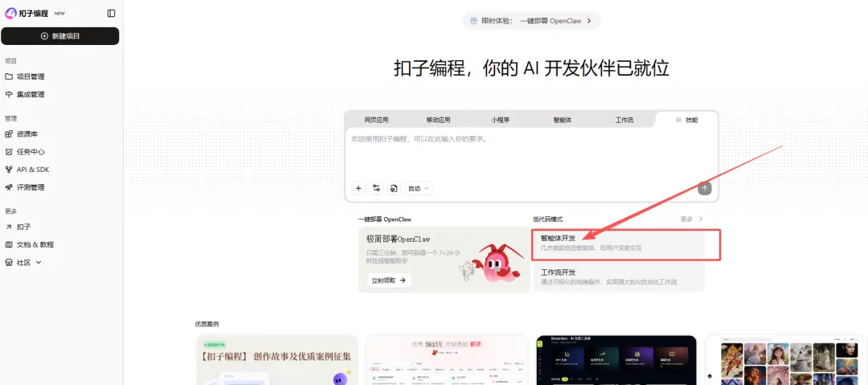
Task: Click the send arrow button
Action: pos(704,188)
